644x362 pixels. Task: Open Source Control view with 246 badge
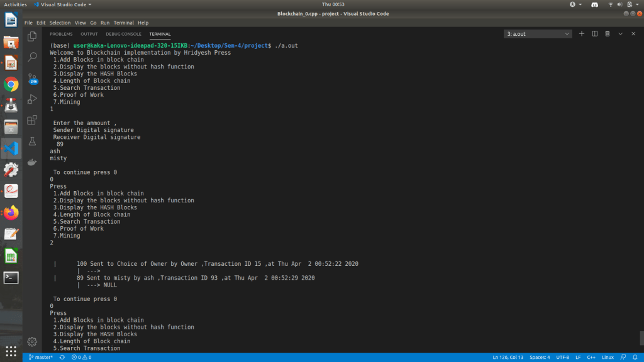[x=32, y=79]
